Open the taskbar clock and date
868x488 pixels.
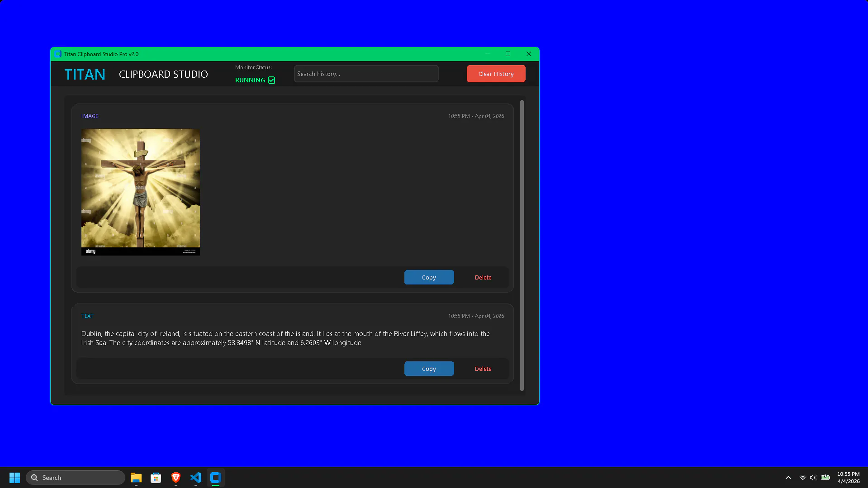[848, 478]
